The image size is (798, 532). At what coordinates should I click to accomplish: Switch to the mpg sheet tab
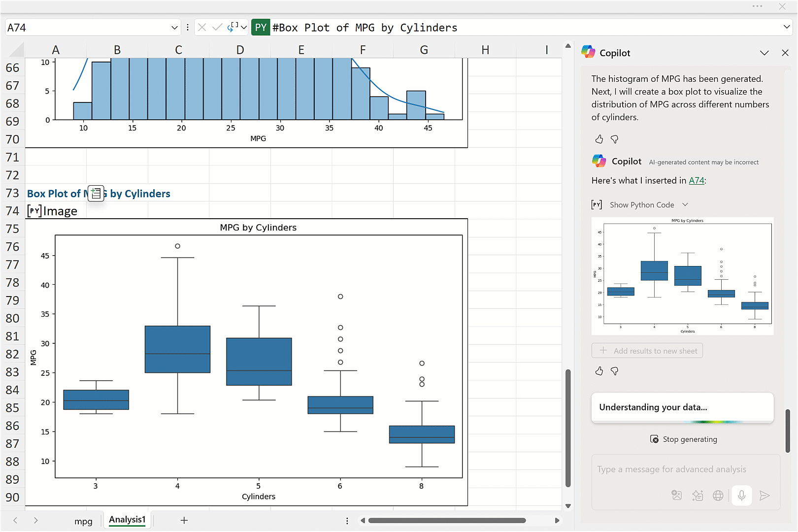[83, 521]
